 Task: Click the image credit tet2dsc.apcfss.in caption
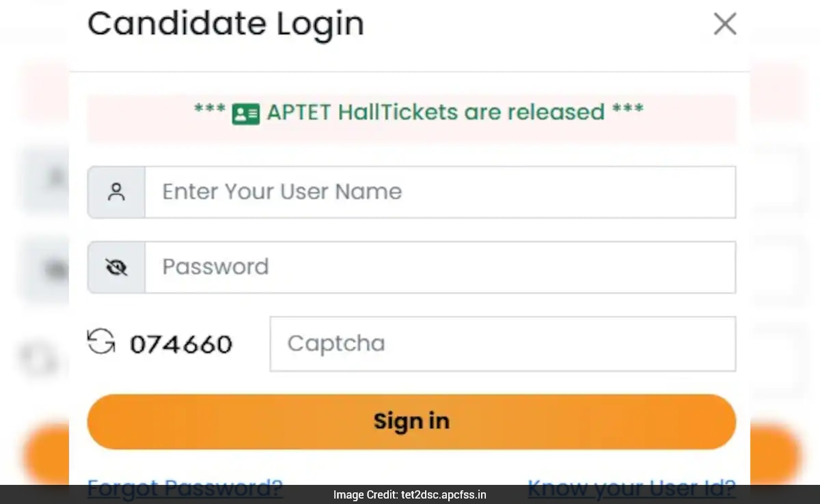click(x=410, y=494)
